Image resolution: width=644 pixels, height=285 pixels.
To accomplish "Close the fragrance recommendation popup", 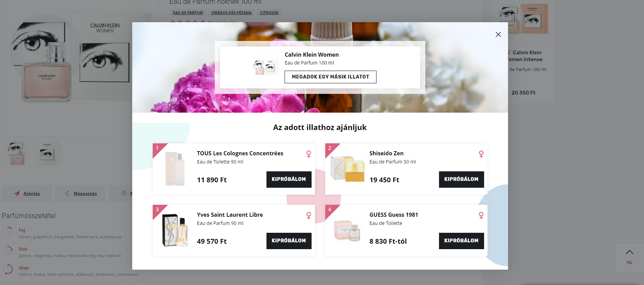I will click(x=498, y=34).
